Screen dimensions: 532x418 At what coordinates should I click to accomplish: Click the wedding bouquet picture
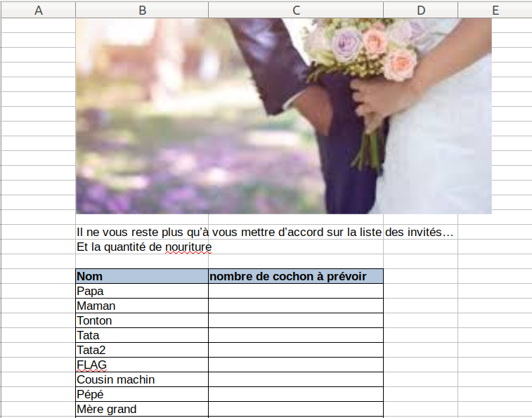click(x=284, y=116)
